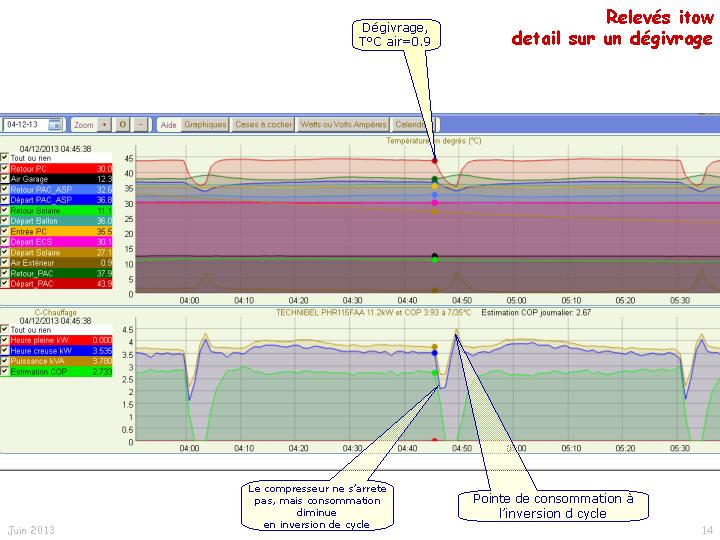720x540 pixels.
Task: Open the date picker calendar icon
Action: coord(55,125)
